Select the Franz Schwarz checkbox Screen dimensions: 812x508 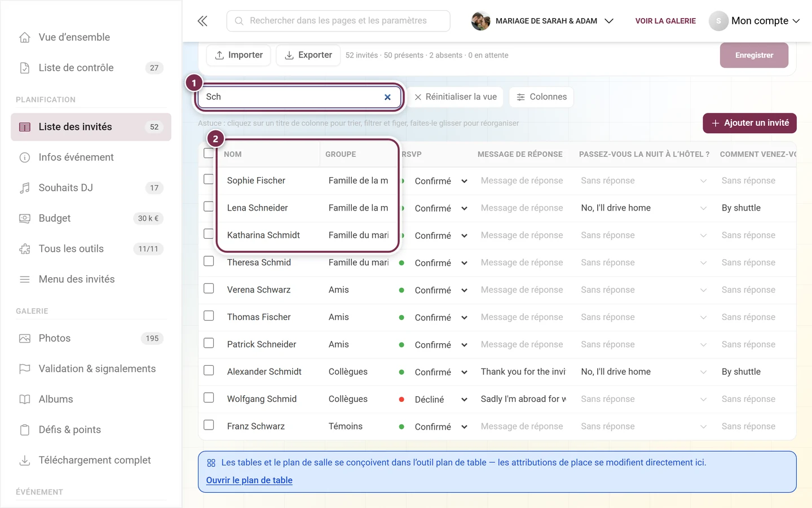(x=209, y=424)
